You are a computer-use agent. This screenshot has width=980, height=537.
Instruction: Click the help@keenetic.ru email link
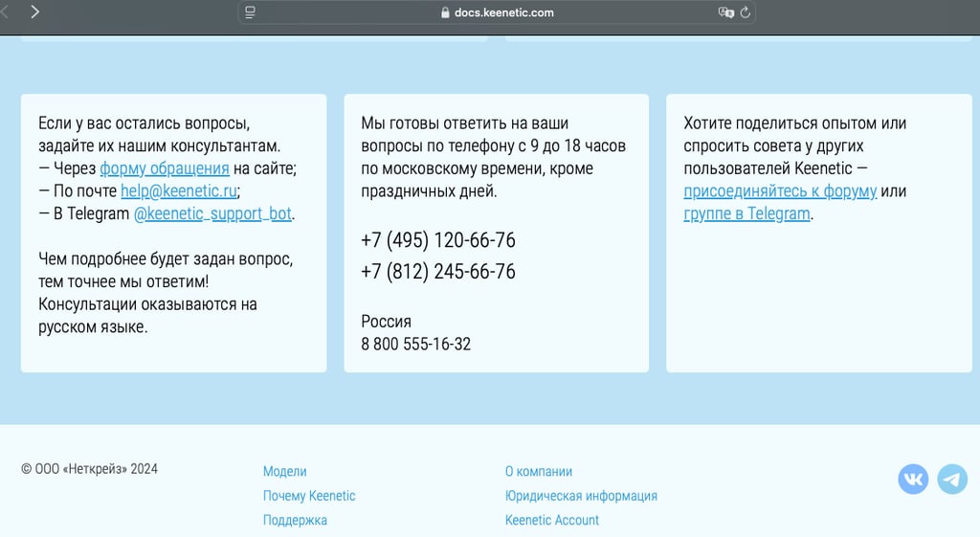179,191
